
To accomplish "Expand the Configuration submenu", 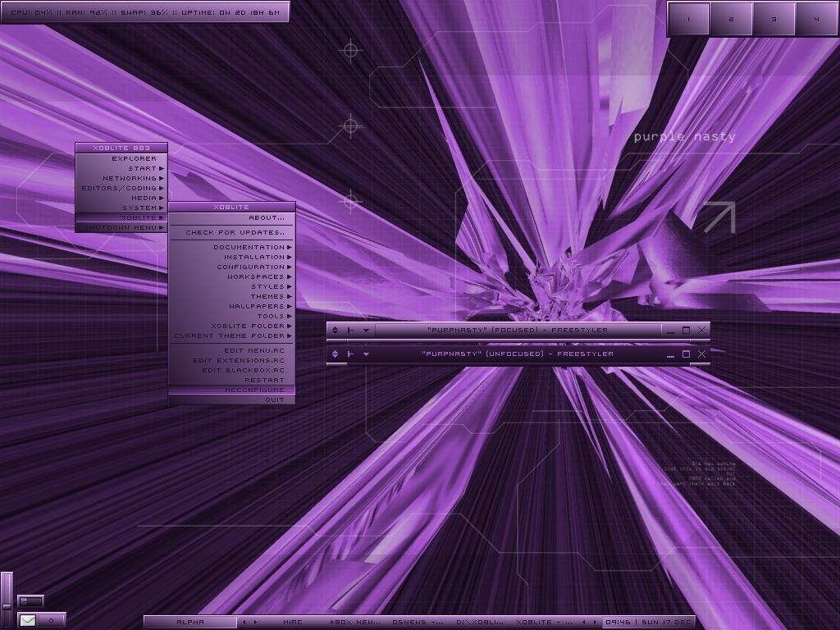I will 232,267.
